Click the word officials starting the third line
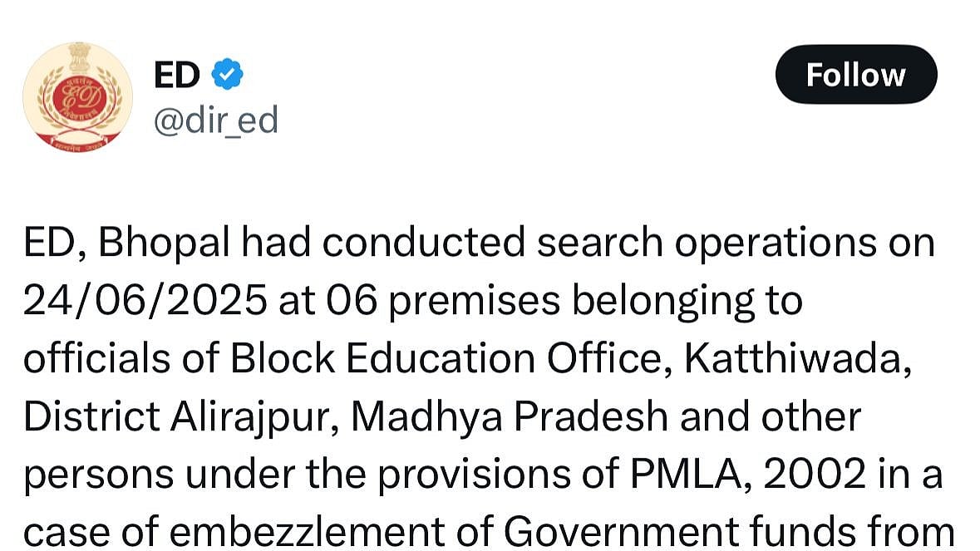The height and width of the screenshot is (551, 980). [97, 358]
